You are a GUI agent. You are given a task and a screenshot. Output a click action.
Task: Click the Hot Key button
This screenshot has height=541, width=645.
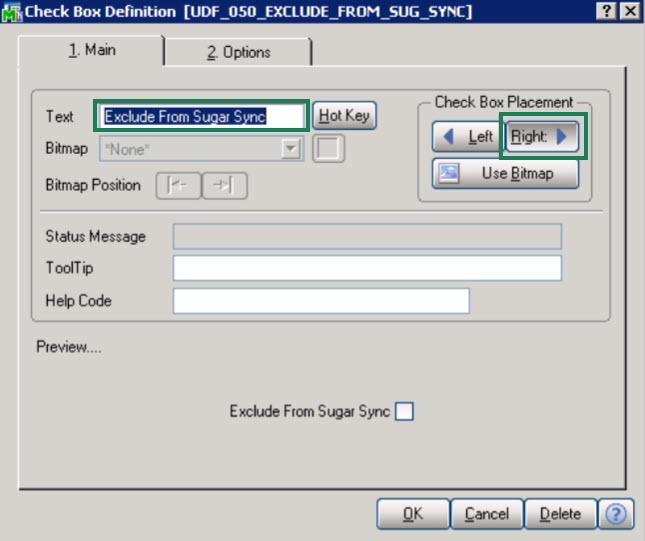pyautogui.click(x=344, y=116)
